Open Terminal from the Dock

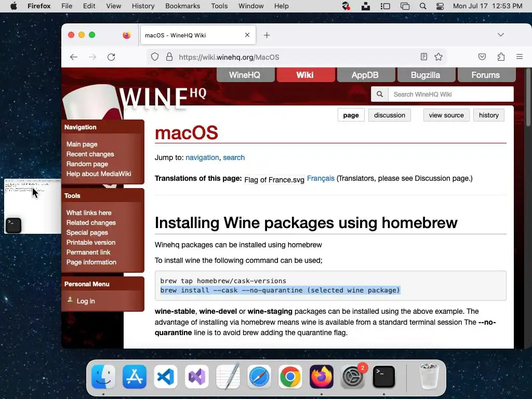coord(384,377)
